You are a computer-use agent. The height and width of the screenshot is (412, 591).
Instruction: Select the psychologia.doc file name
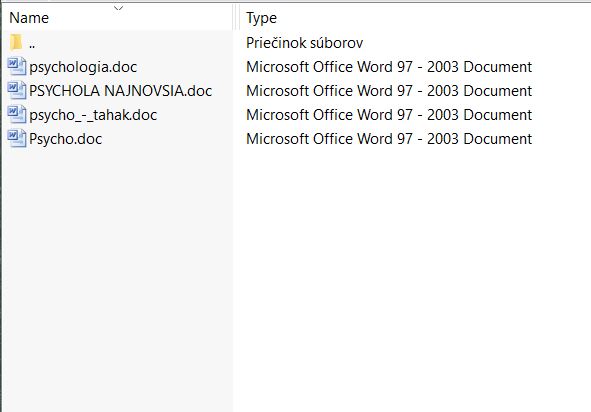coord(83,67)
